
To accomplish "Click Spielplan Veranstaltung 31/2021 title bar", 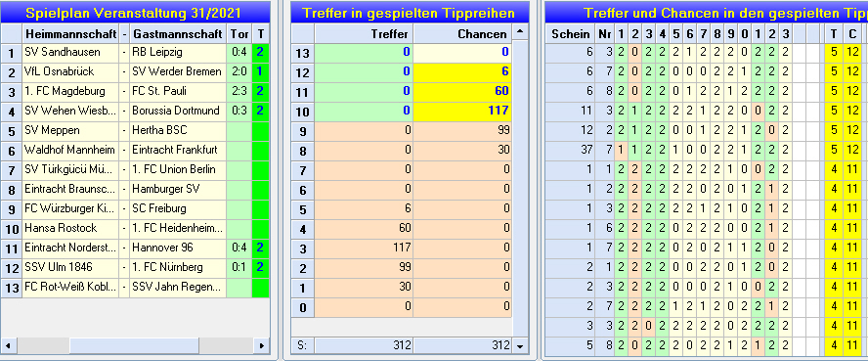I will click(135, 13).
